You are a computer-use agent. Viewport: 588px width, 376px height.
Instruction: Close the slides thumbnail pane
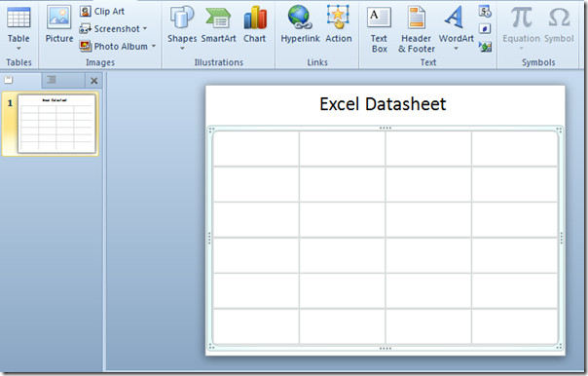pos(93,80)
